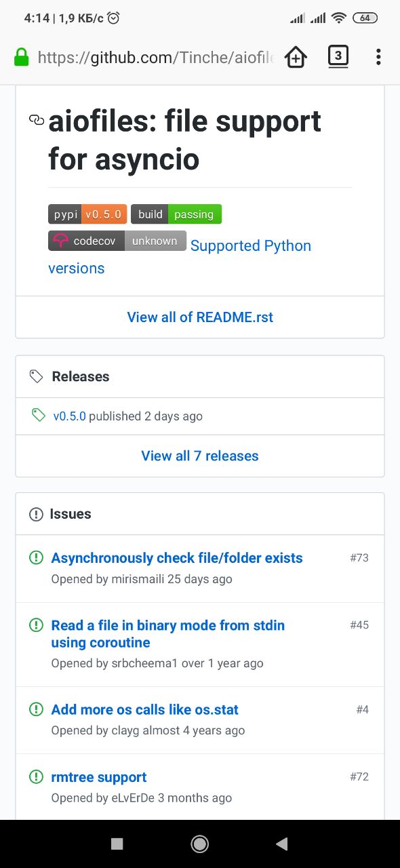This screenshot has height=868, width=400.
Task: Expand View all 7 releases
Action: point(200,456)
